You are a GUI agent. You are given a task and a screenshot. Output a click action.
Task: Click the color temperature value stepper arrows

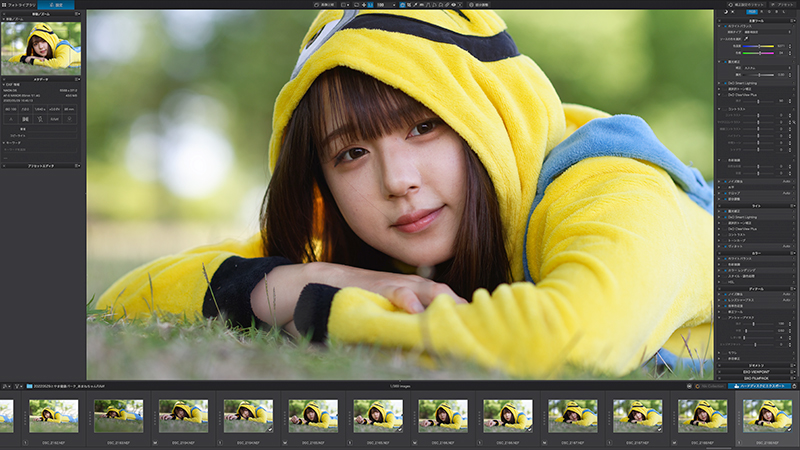pos(790,46)
